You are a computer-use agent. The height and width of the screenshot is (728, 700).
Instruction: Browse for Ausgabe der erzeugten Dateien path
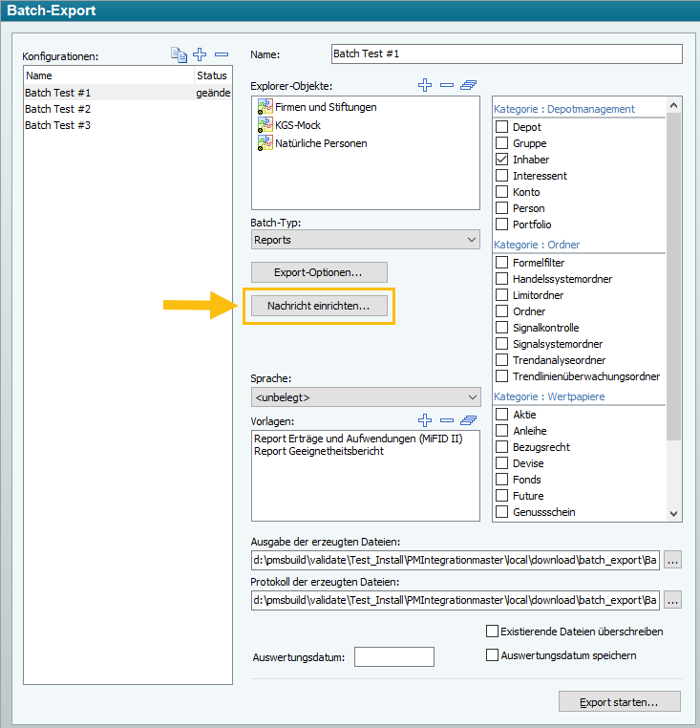672,560
